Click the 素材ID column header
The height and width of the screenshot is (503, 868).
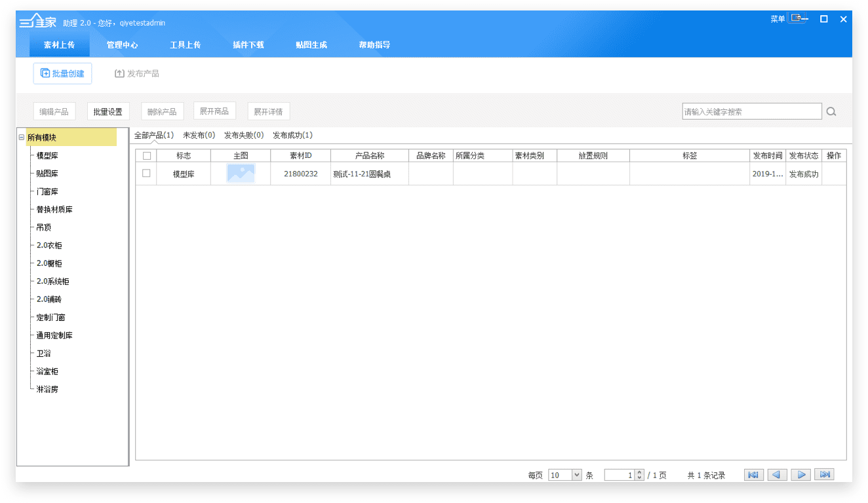pyautogui.click(x=301, y=156)
